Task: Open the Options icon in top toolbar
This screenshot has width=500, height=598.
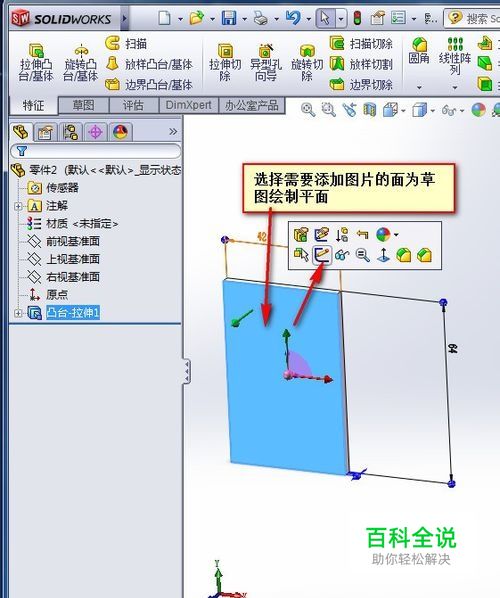Action: tap(399, 18)
